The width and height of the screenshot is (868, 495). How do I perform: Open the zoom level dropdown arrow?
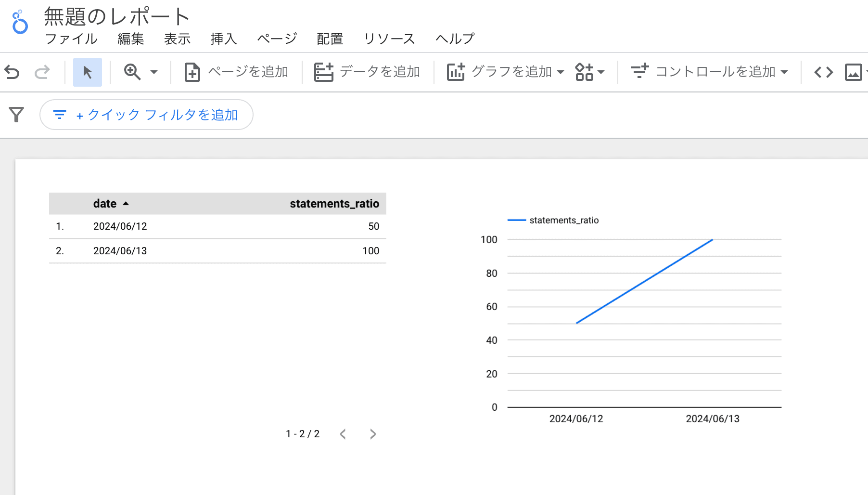pos(154,72)
